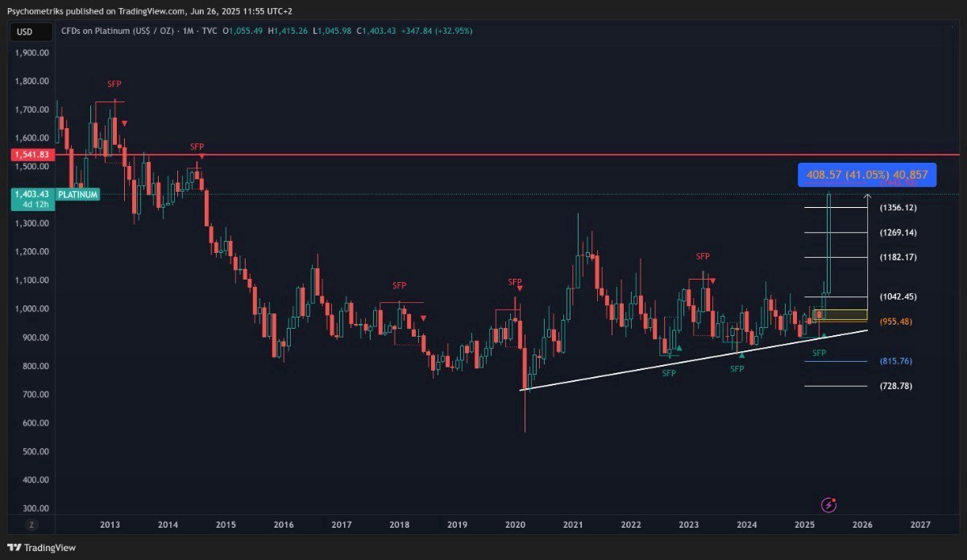Screen dimensions: 967x560
Task: Select the white ascending trendline from 2020
Action: click(x=694, y=359)
